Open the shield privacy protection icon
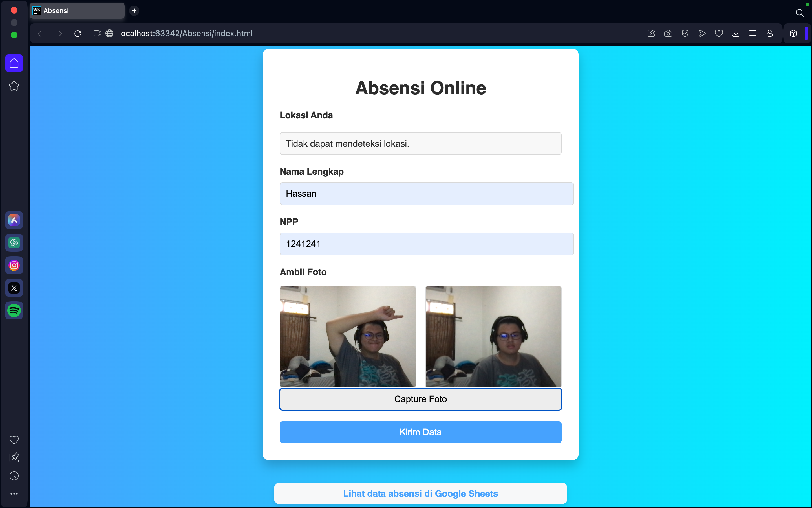Screen dimensions: 812x508 [685, 33]
